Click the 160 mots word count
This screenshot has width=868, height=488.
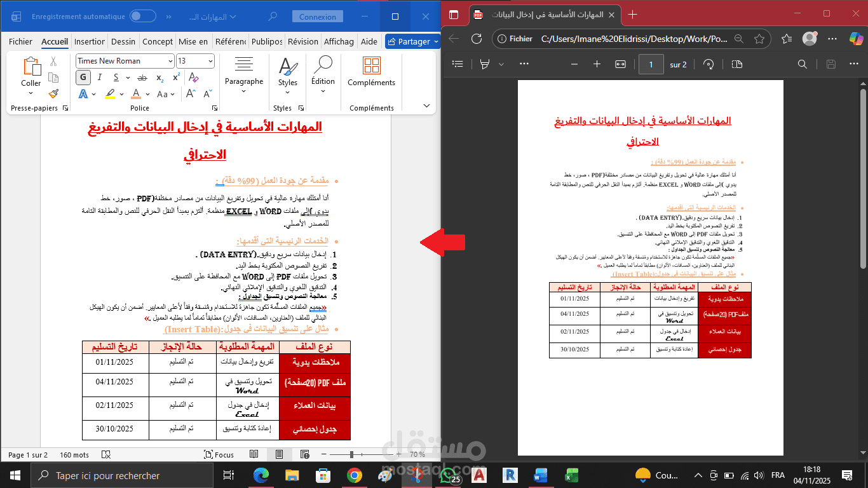[74, 455]
